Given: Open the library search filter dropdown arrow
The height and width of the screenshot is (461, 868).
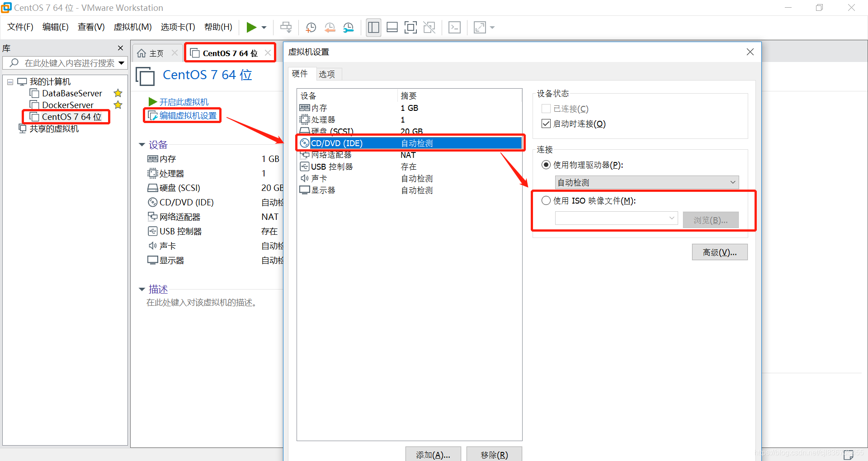Looking at the screenshot, I should tap(122, 63).
